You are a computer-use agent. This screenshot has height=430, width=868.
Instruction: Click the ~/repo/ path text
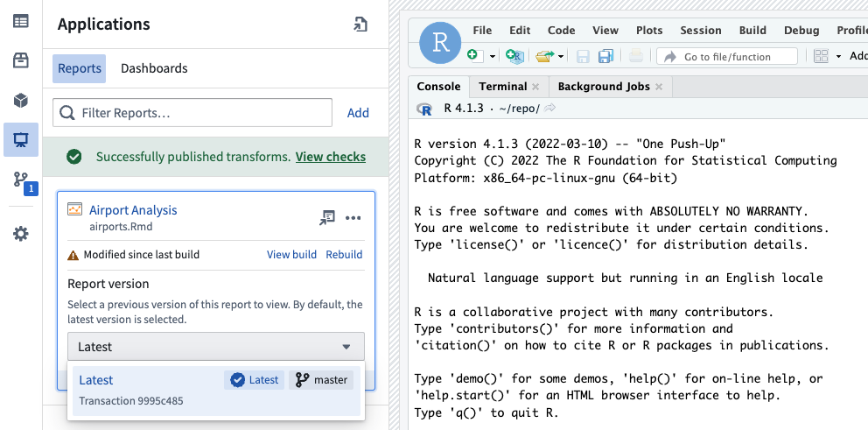(519, 109)
